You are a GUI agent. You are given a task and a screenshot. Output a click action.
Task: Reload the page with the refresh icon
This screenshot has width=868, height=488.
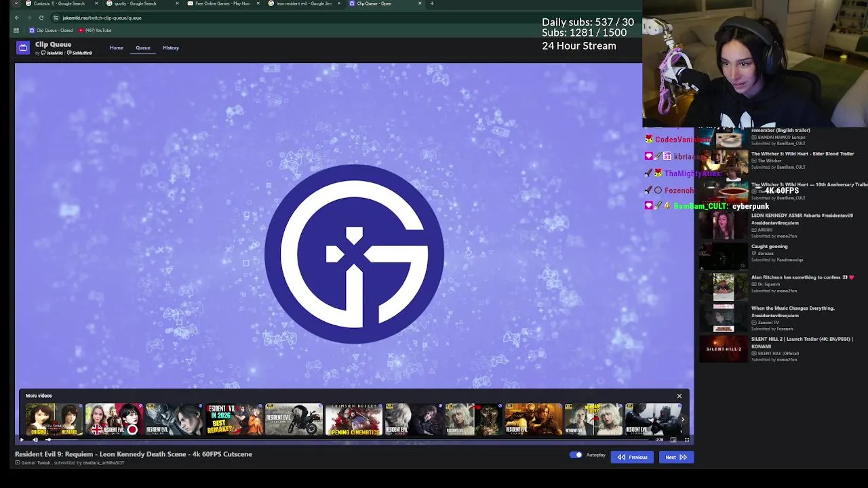(41, 18)
